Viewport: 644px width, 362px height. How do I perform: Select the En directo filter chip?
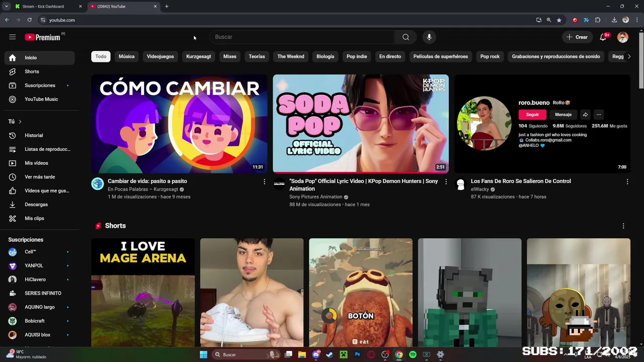tap(390, 57)
